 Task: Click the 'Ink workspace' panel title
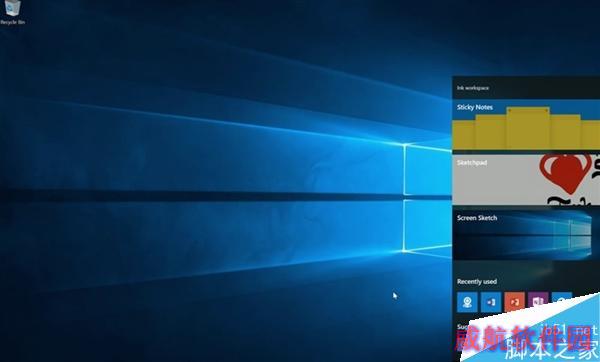[473, 88]
